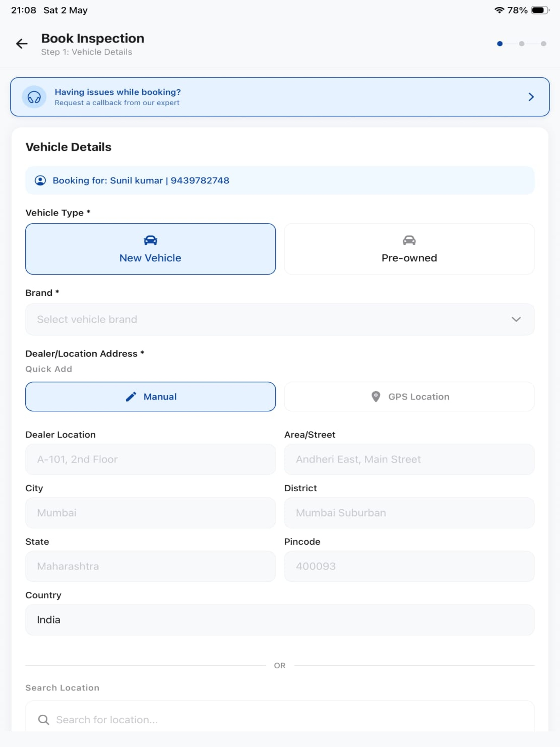Tap the battery status icon
560x747 pixels.
[x=540, y=10]
